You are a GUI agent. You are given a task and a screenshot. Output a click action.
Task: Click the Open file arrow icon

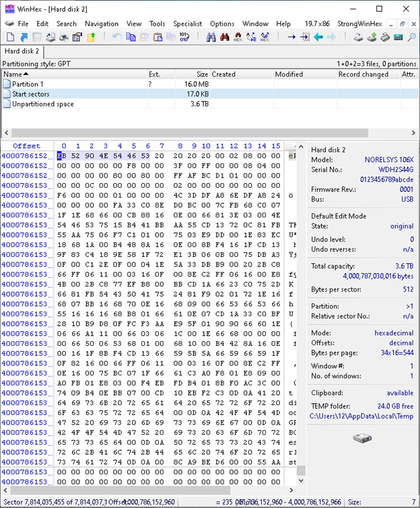24,37
